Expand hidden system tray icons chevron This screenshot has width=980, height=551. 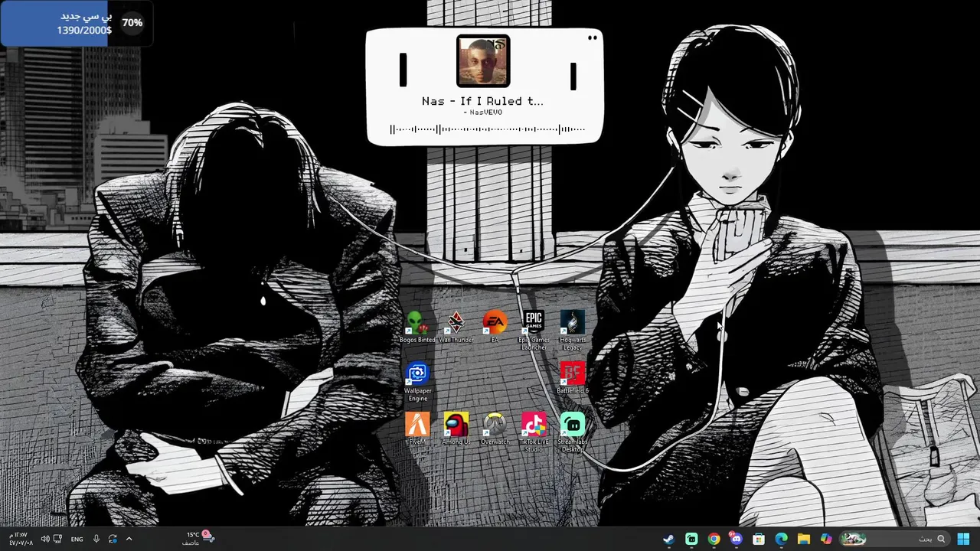coord(129,539)
